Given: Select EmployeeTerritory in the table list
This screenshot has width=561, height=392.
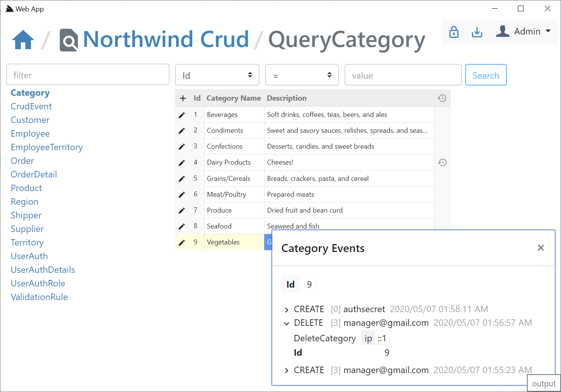Looking at the screenshot, I should pos(47,148).
